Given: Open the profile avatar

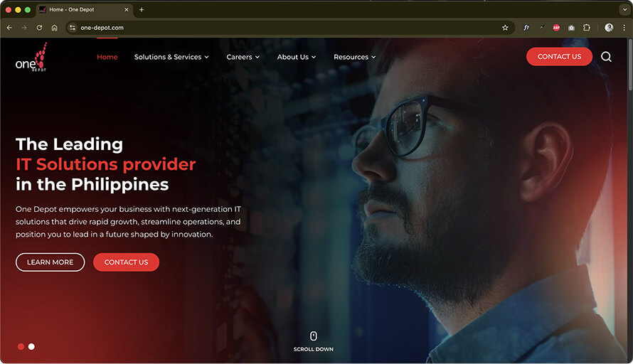Looking at the screenshot, I should pyautogui.click(x=609, y=28).
